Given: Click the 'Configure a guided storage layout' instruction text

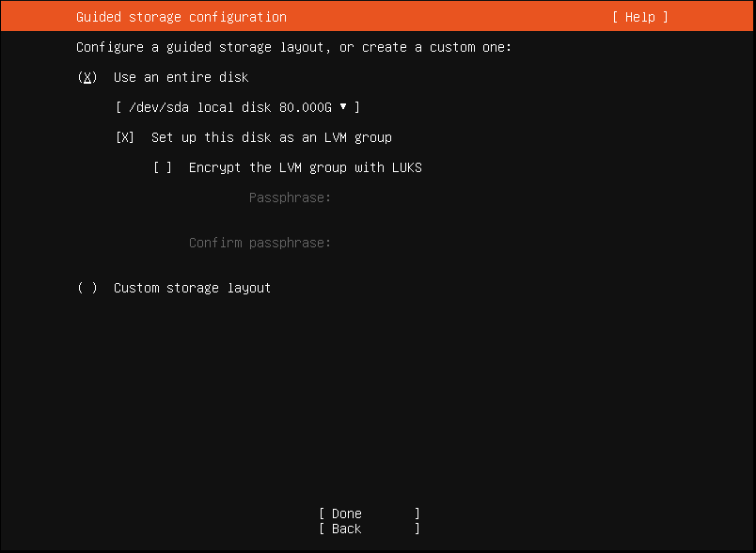Looking at the screenshot, I should click(x=293, y=47).
